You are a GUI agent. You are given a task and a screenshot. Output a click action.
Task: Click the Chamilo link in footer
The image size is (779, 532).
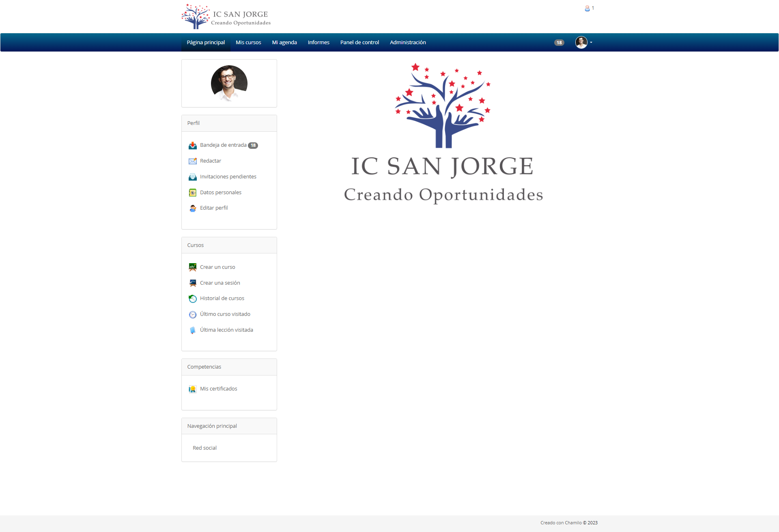[573, 523]
